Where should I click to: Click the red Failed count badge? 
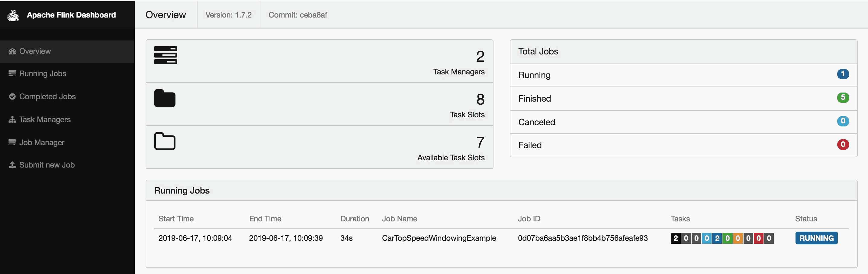click(843, 145)
